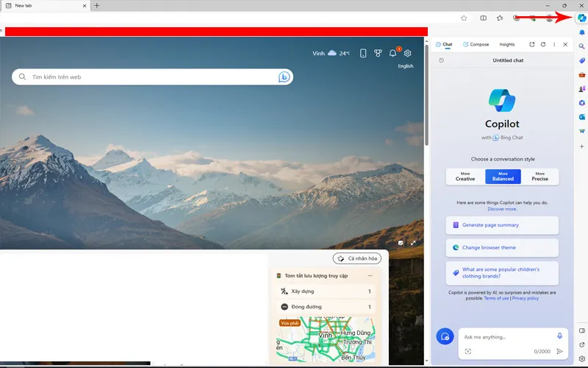Screen dimensions: 588x368
Task: Open the chat history clock icon
Action: pyautogui.click(x=441, y=60)
